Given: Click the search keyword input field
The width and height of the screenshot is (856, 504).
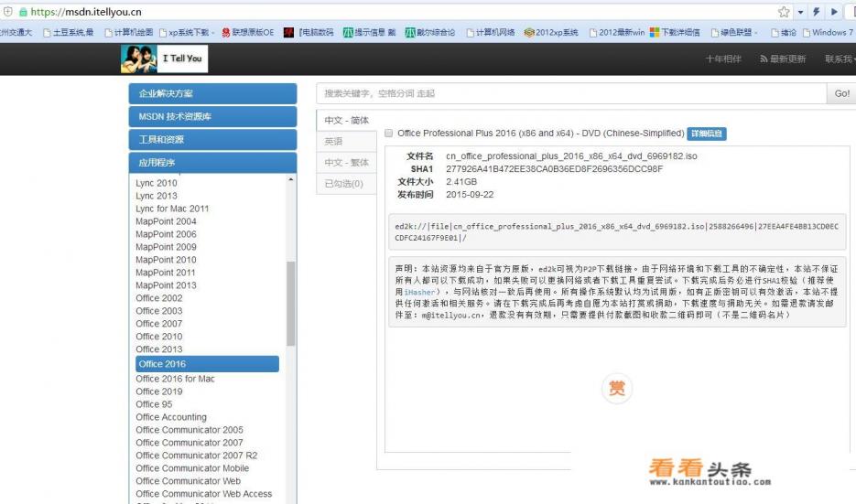Looking at the screenshot, I should [x=568, y=93].
